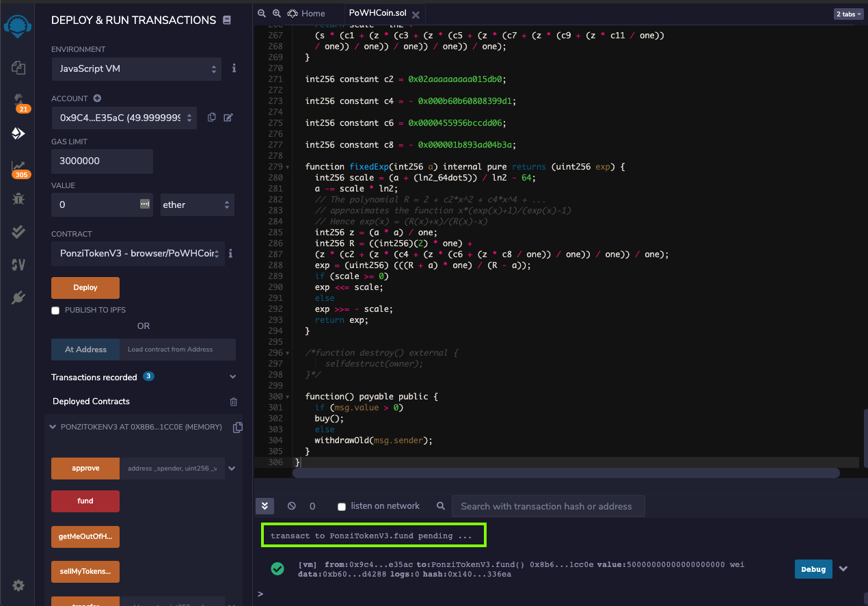Enable the Publish to IPFS checkbox

[x=56, y=311]
